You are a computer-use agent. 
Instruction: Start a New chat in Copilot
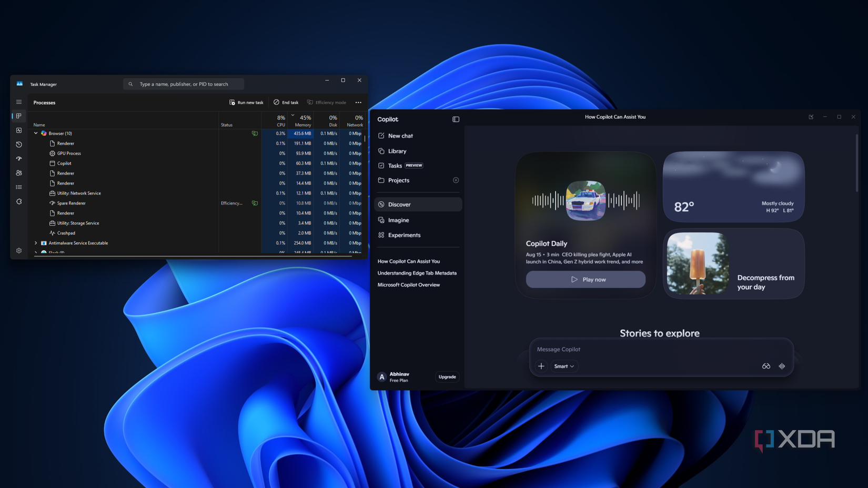tap(418, 136)
